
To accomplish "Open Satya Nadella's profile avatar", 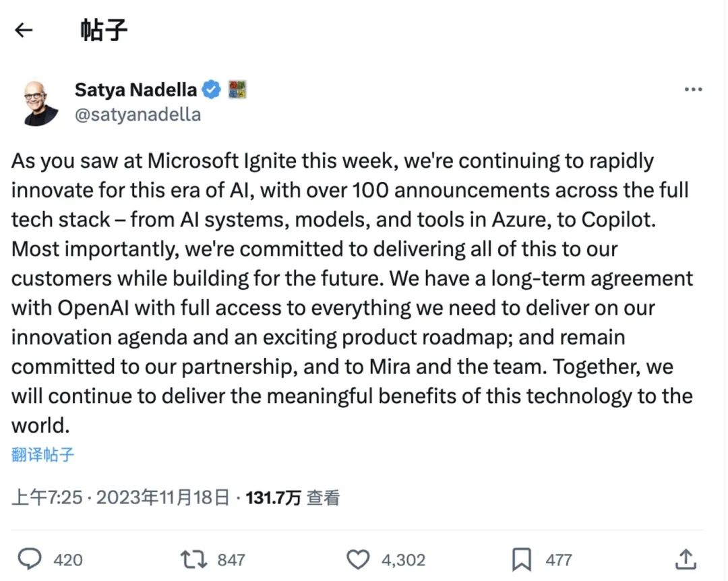I will [x=40, y=102].
